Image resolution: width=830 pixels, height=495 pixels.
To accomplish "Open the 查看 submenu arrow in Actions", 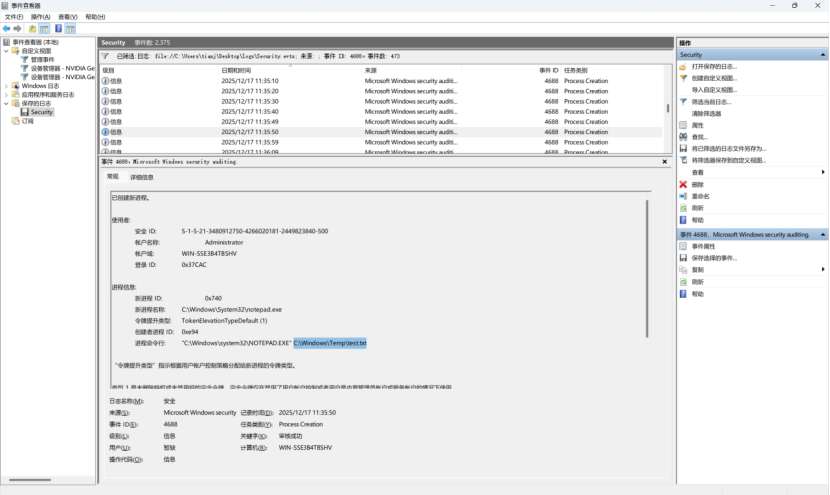I will pyautogui.click(x=822, y=172).
